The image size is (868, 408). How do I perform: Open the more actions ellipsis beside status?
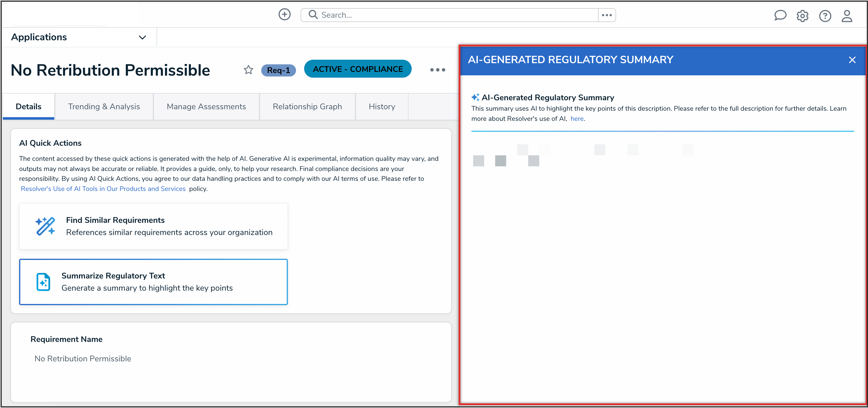click(x=437, y=70)
